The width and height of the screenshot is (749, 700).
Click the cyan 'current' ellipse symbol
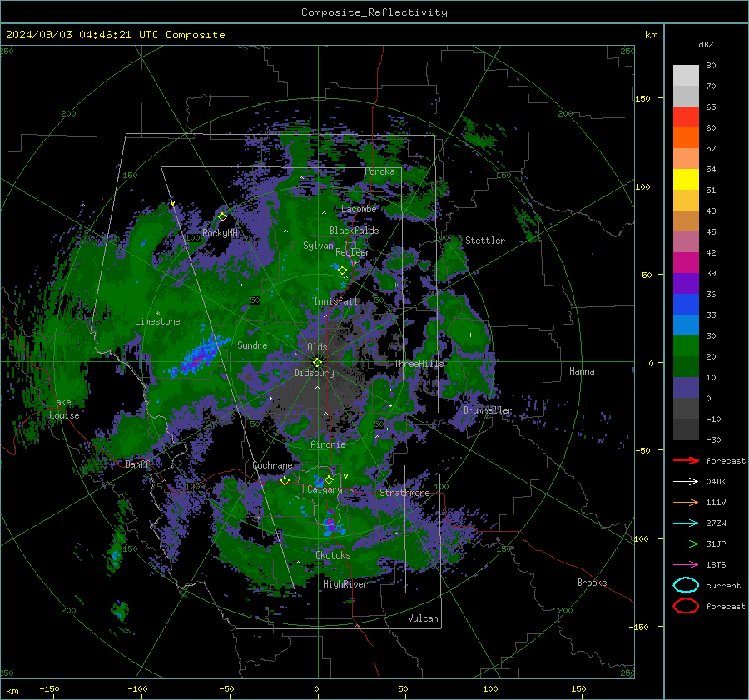coord(686,585)
